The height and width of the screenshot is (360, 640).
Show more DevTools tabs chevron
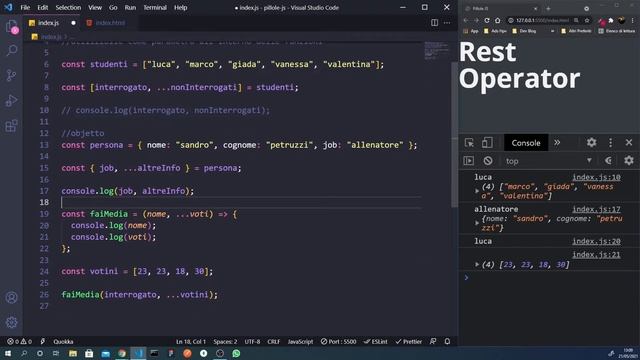click(557, 142)
